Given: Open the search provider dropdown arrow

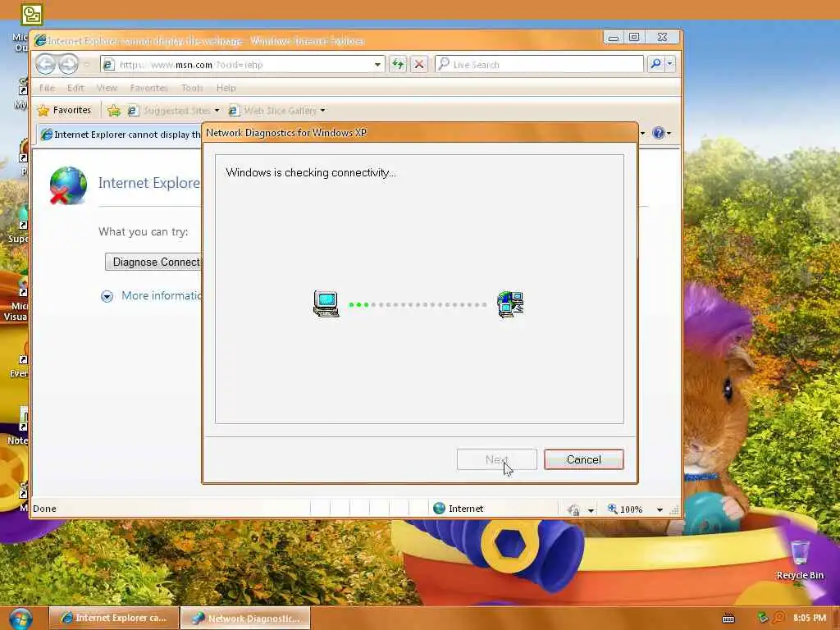Looking at the screenshot, I should [670, 64].
